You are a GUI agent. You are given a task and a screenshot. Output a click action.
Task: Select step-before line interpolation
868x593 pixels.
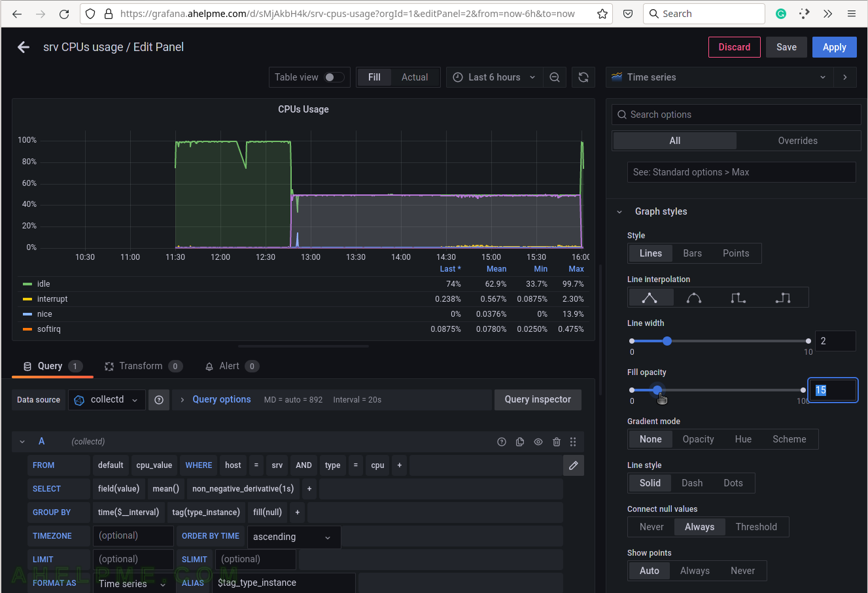point(738,298)
